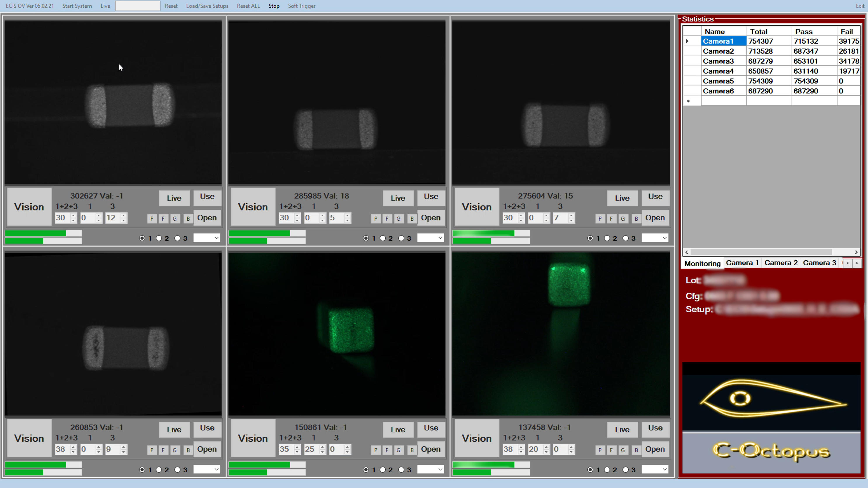
Task: Click the Statistics tab scroll-left arrow
Action: click(848, 263)
